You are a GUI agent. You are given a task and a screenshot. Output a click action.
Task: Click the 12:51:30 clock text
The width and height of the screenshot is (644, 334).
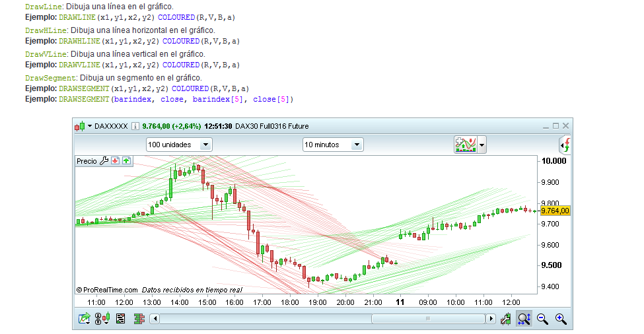click(218, 126)
